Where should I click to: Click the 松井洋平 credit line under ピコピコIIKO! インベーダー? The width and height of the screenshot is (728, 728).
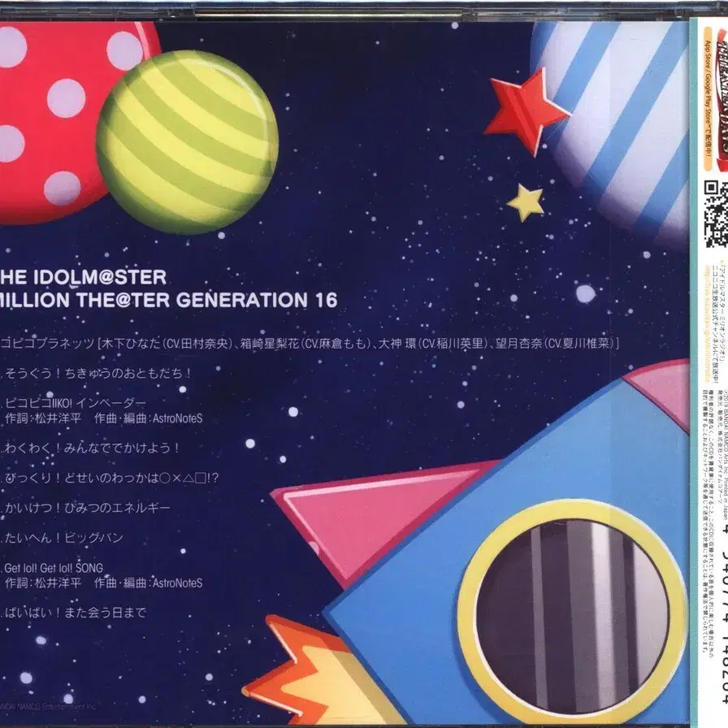click(102, 418)
